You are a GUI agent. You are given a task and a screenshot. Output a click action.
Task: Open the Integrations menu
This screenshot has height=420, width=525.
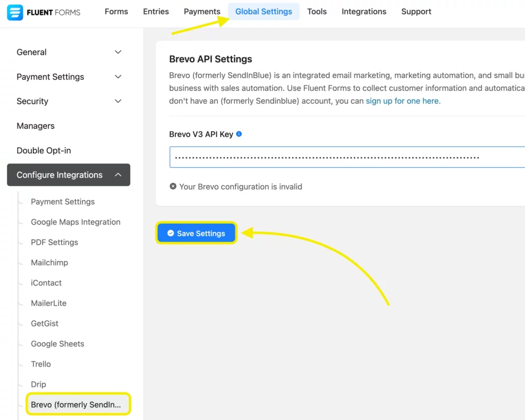364,11
